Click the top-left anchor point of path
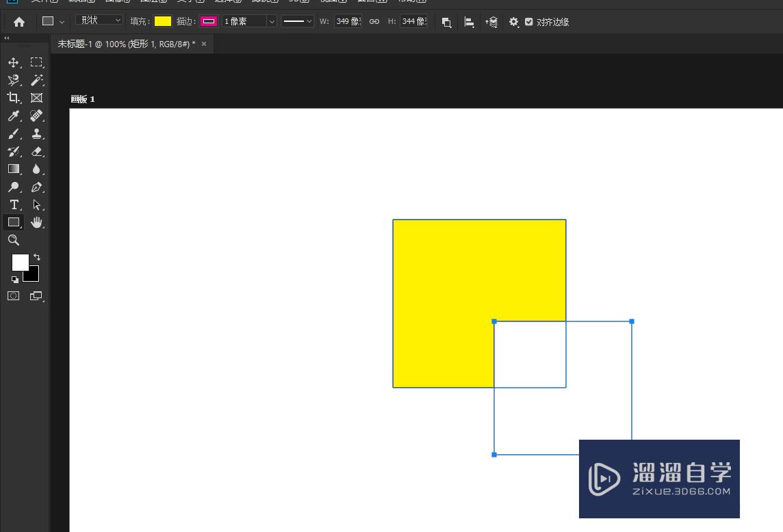 coord(494,321)
